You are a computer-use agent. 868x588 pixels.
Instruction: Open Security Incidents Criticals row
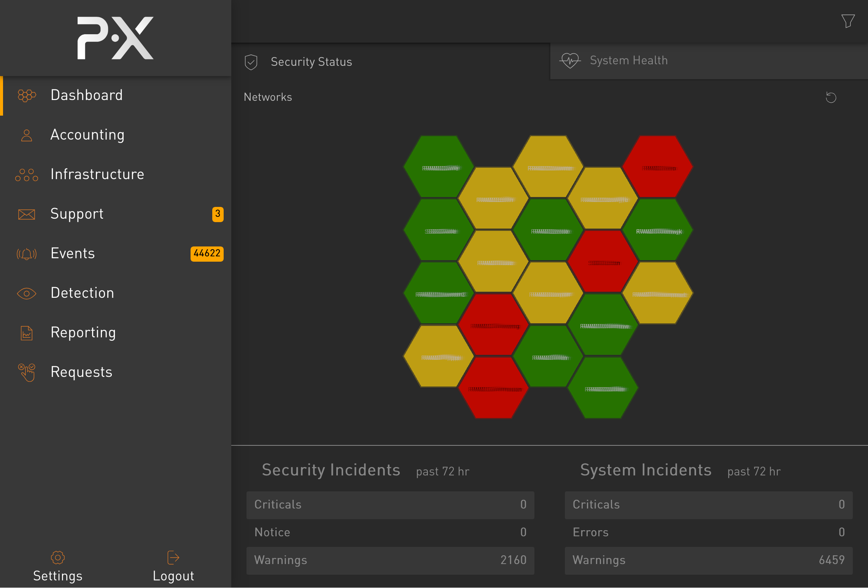point(390,505)
